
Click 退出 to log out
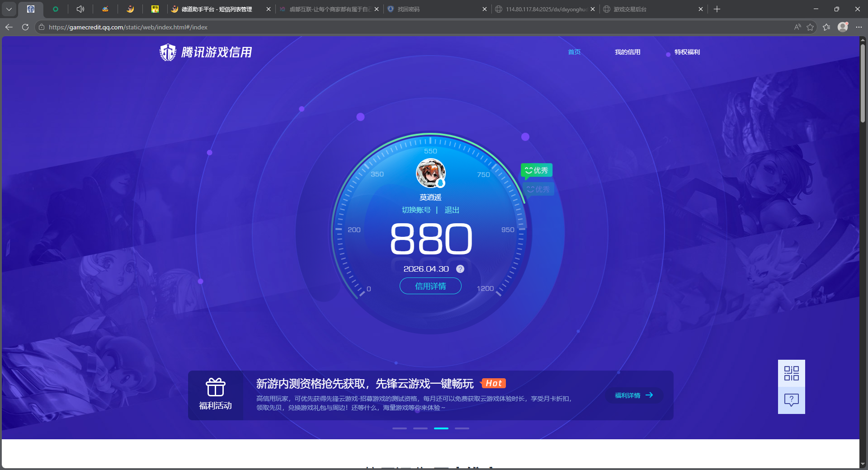point(452,210)
